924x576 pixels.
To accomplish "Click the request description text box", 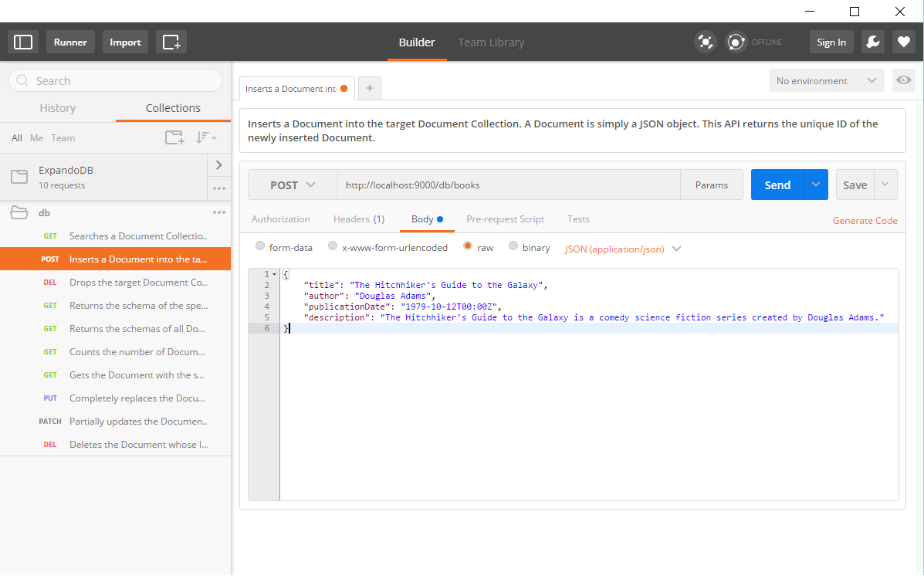I will (572, 131).
